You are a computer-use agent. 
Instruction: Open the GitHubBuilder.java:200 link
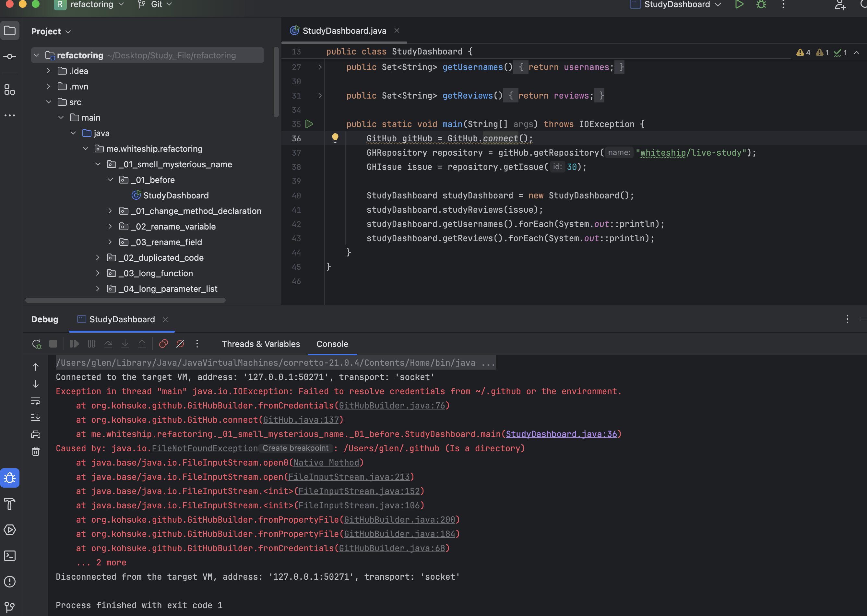399,520
